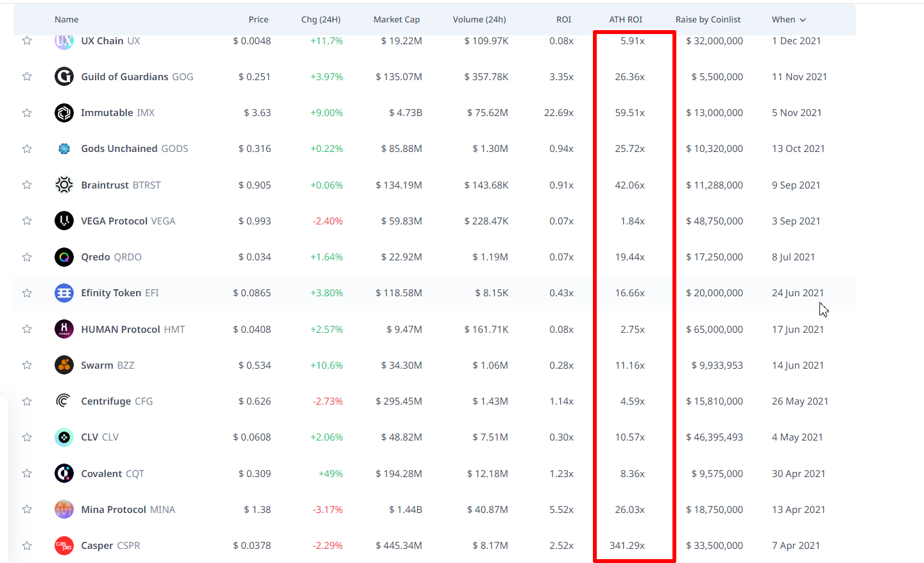This screenshot has width=924, height=563.
Task: Star VEGA Protocol as a favorite
Action: click(27, 221)
